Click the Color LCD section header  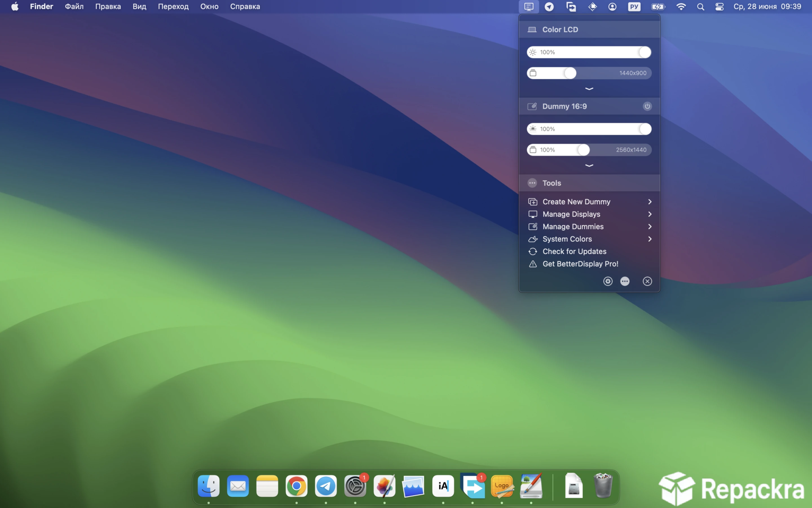[x=590, y=30]
